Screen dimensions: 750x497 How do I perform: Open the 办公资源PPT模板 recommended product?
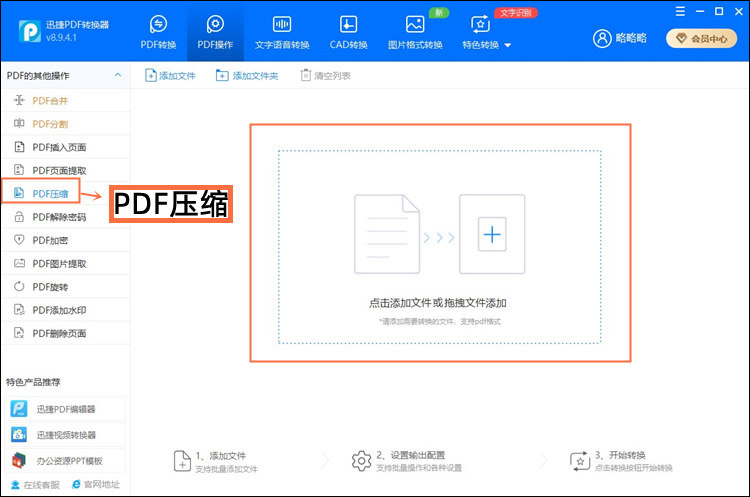tap(66, 461)
